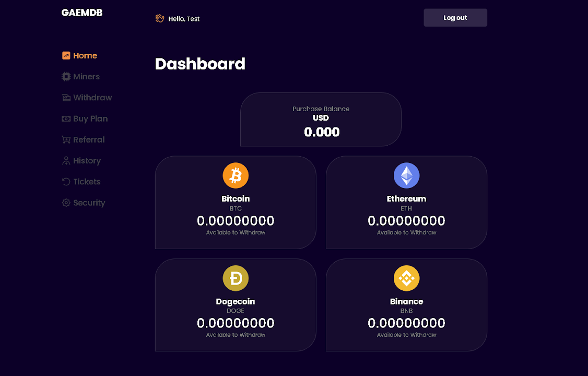Open the History section
The image size is (588, 376).
(x=86, y=161)
